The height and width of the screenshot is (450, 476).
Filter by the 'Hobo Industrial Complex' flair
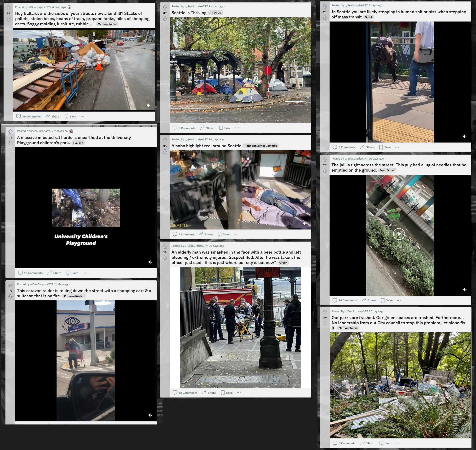[260, 146]
